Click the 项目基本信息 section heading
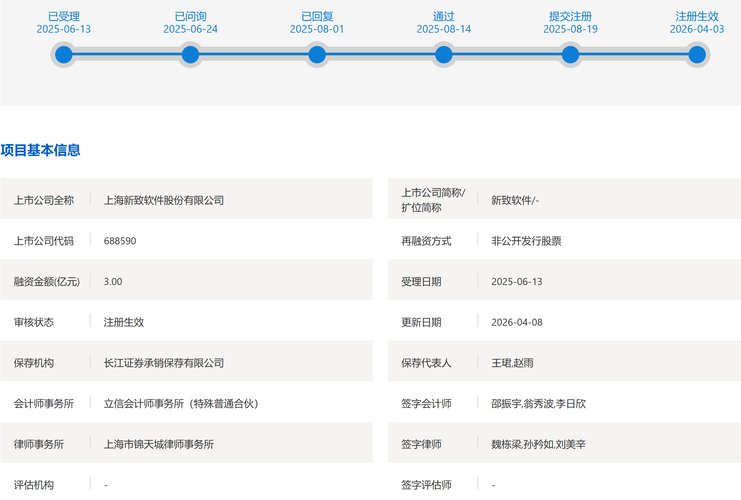741x500 pixels. pos(40,150)
